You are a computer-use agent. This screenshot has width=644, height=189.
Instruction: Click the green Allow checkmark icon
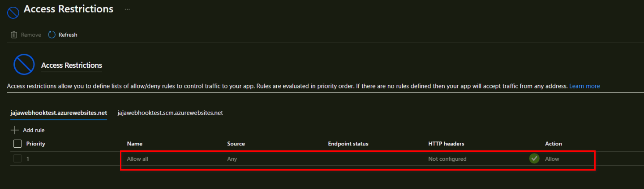(x=534, y=158)
